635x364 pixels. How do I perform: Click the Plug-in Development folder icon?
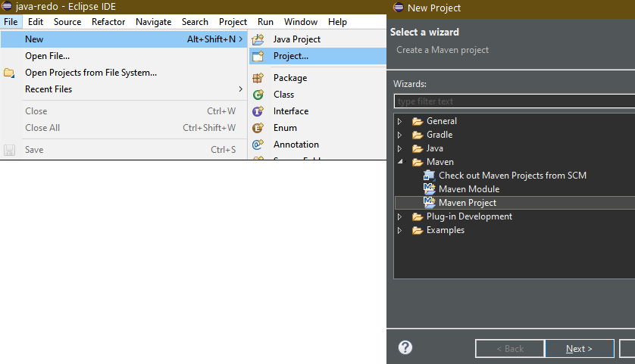(x=418, y=216)
